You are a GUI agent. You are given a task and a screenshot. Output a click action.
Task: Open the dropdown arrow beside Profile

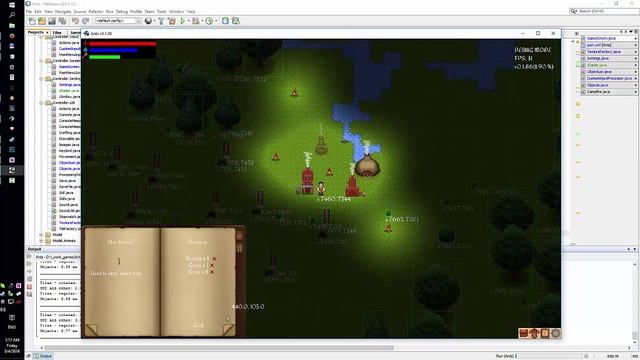click(x=216, y=21)
